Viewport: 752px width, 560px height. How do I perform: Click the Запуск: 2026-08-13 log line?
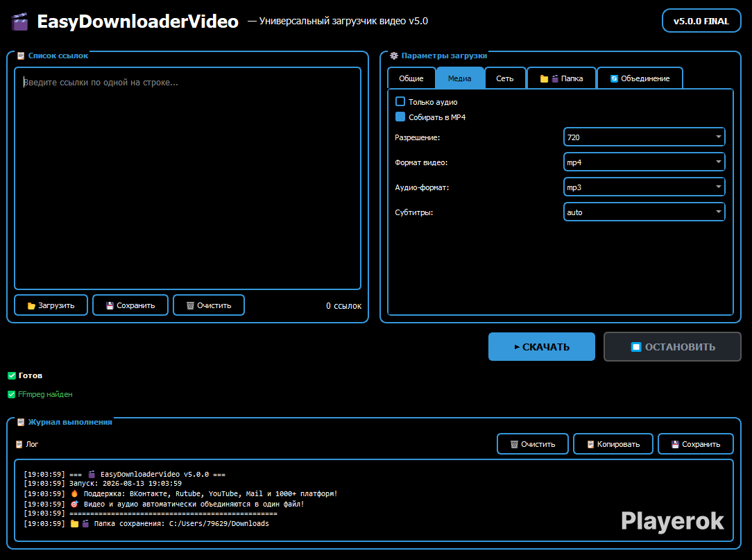(103, 484)
